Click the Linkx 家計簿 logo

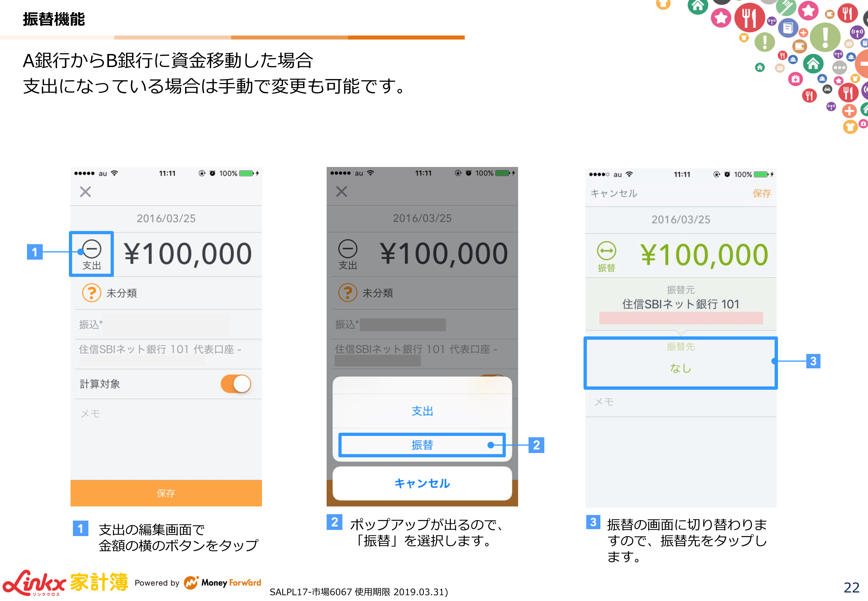point(65,583)
